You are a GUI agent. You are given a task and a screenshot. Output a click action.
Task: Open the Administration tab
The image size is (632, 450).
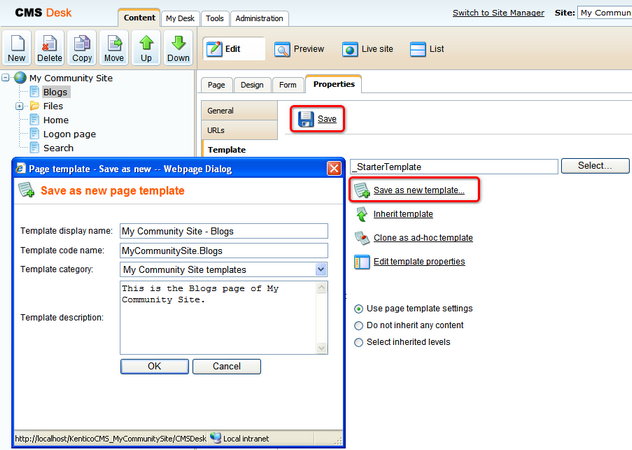coord(259,18)
